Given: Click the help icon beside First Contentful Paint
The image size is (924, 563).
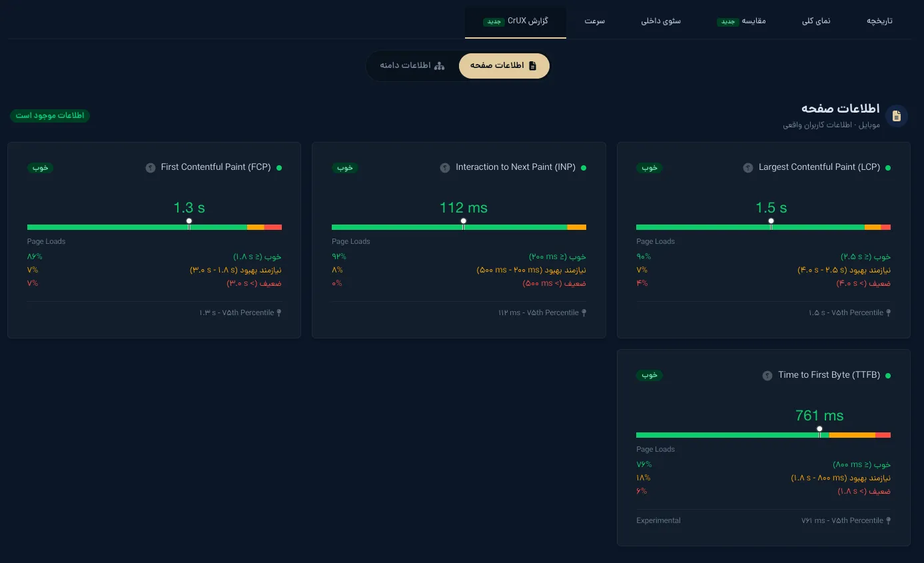Looking at the screenshot, I should pos(151,168).
